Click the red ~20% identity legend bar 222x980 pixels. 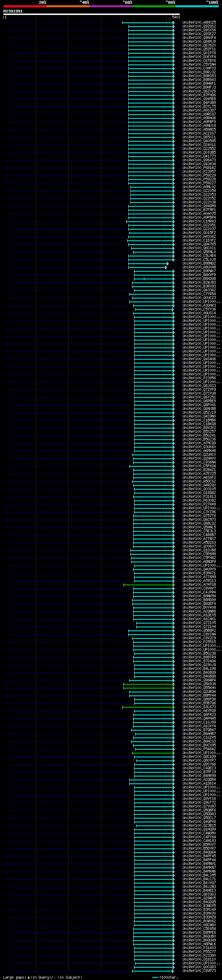click(25, 6)
